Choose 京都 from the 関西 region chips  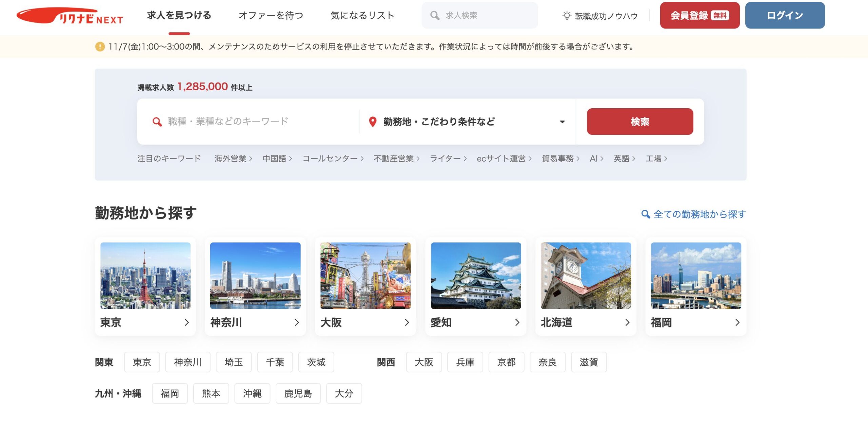pos(506,362)
